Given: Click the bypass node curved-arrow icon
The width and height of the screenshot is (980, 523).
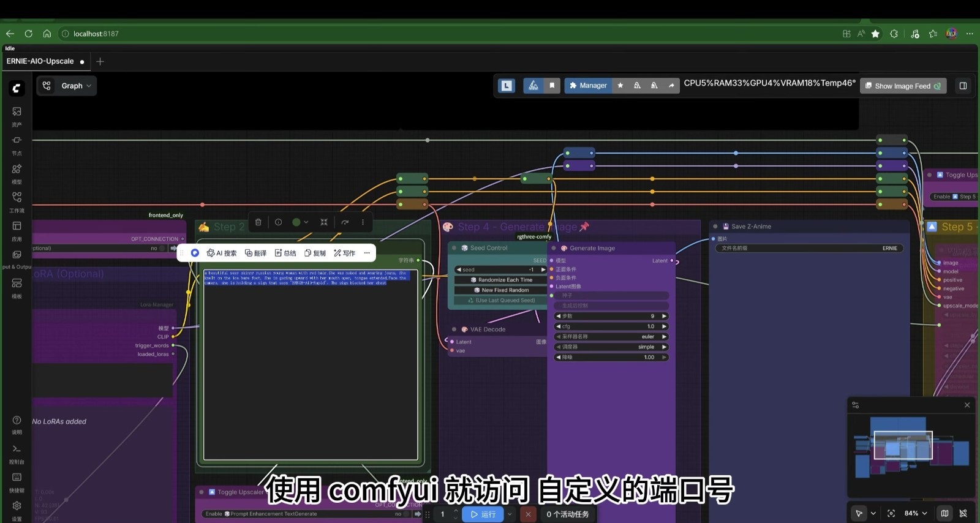Looking at the screenshot, I should (345, 222).
